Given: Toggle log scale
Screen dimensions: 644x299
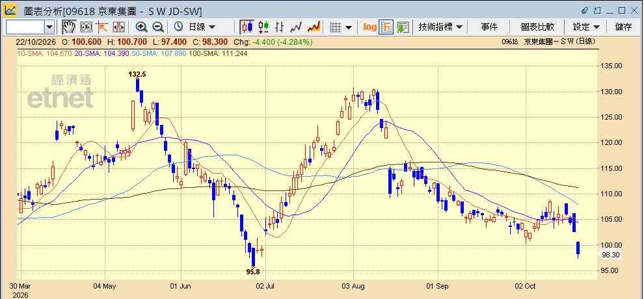Looking at the screenshot, I should (x=369, y=27).
